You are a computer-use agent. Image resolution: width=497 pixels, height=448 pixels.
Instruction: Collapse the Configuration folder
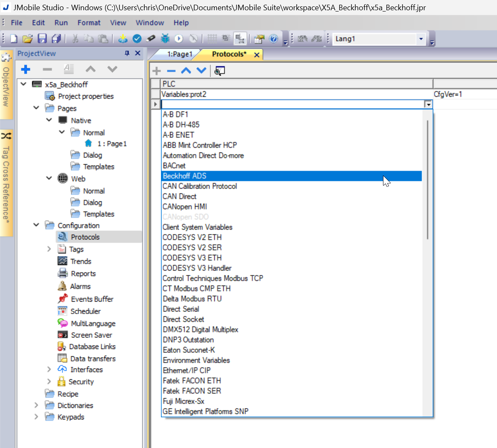[36, 225]
